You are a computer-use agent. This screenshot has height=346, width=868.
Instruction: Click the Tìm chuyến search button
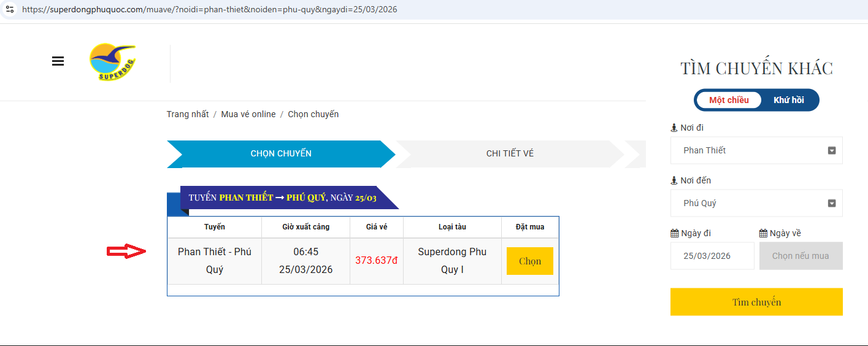756,302
